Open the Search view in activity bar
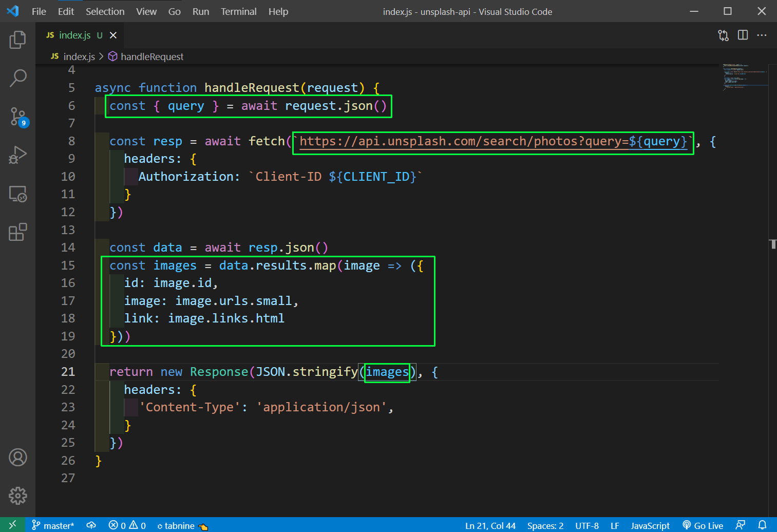777x532 pixels. 17,78
